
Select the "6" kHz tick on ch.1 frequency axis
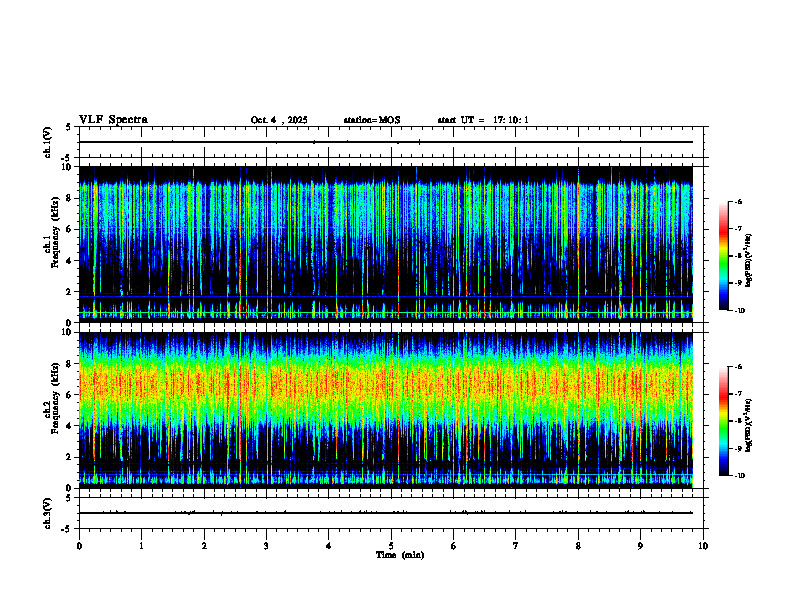tap(70, 229)
